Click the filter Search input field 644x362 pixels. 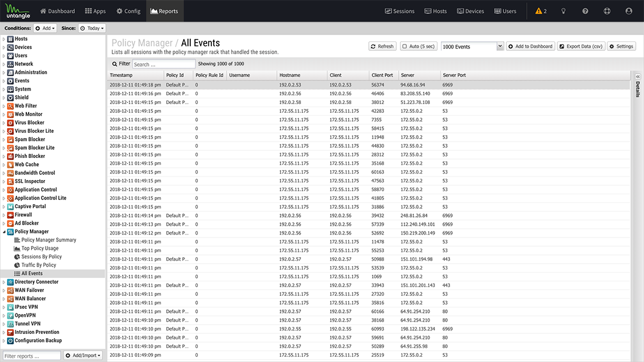[163, 64]
